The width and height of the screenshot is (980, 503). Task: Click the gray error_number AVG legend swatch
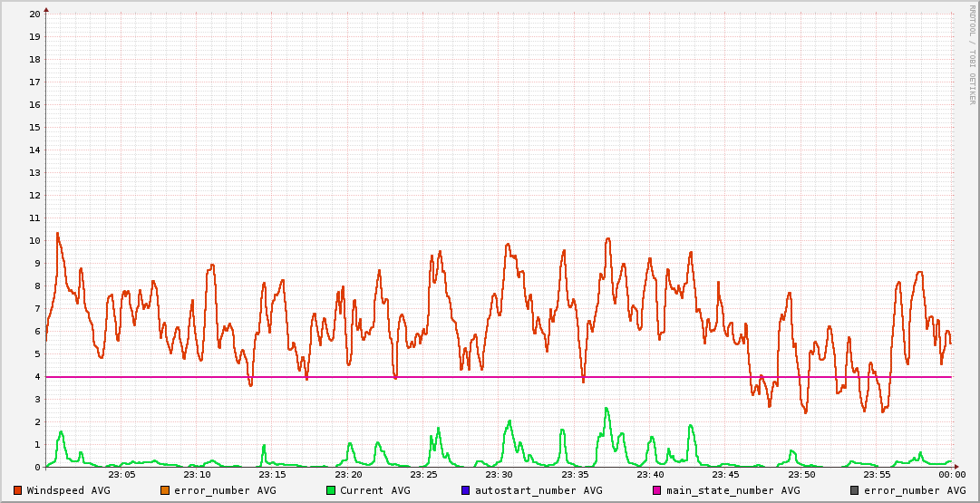pos(854,490)
